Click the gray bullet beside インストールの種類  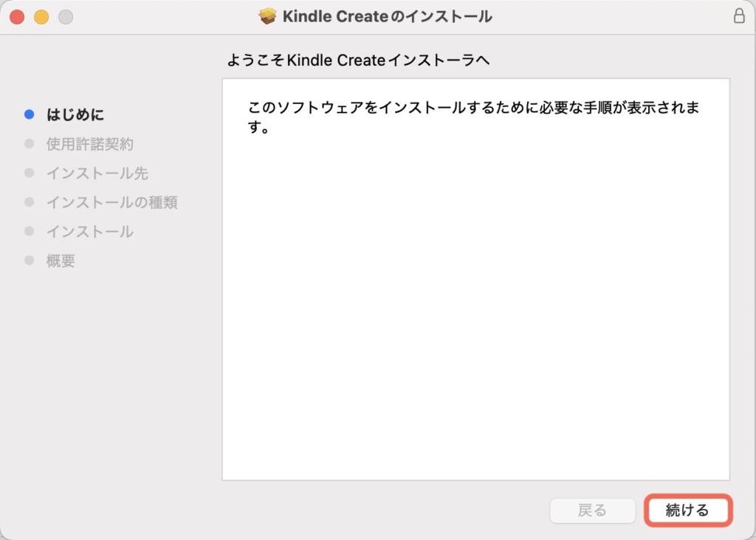(30, 202)
